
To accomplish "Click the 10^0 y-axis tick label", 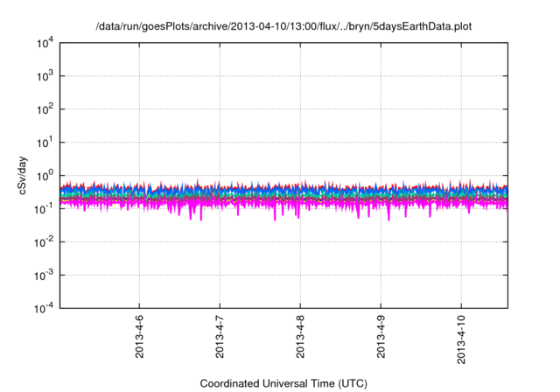I will click(x=45, y=176).
